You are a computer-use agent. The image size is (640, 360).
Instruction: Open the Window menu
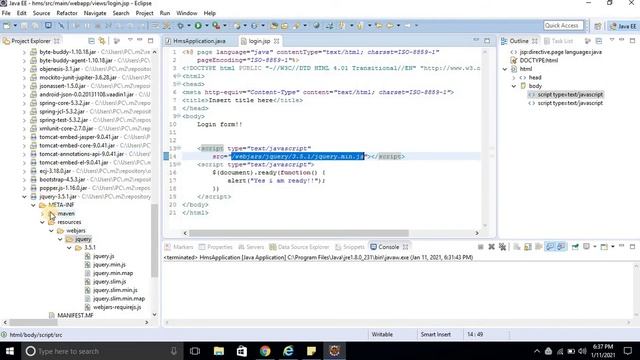187,13
